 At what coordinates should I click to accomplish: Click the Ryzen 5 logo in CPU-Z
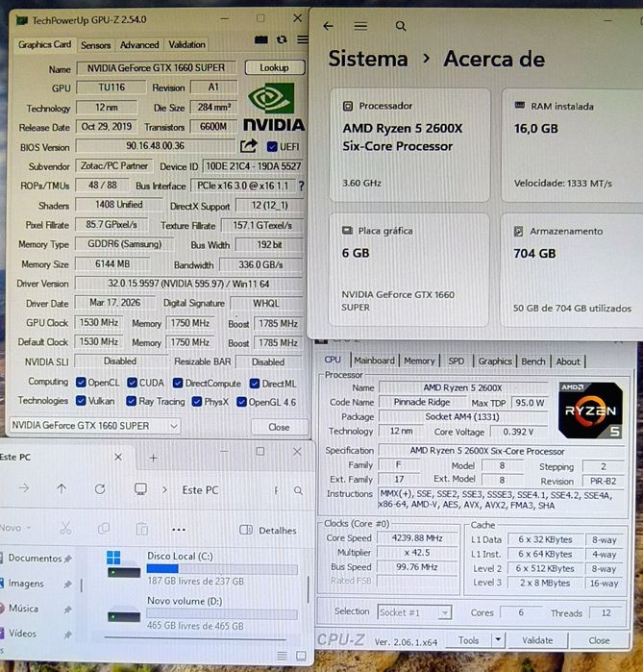pyautogui.click(x=590, y=411)
